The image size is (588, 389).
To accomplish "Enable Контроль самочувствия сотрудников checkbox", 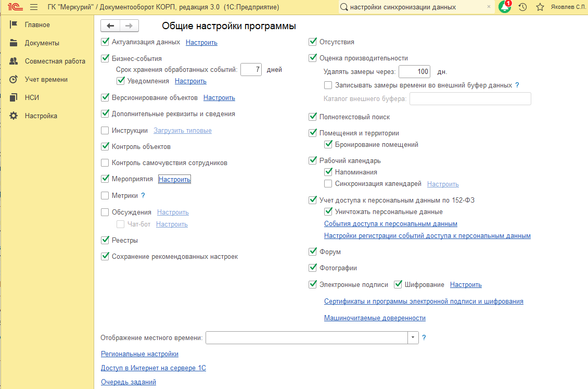I will point(105,163).
